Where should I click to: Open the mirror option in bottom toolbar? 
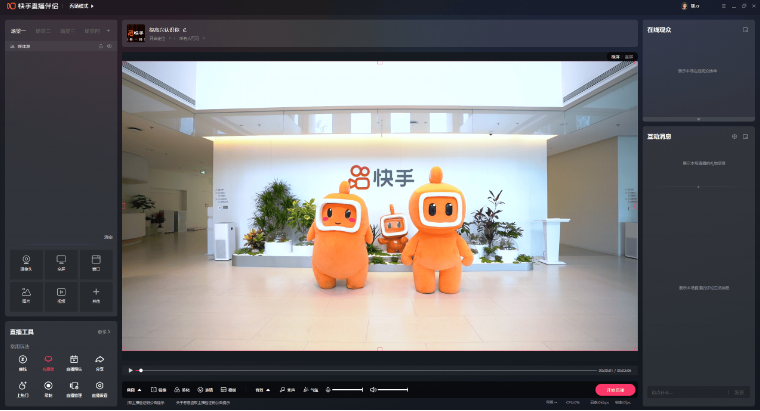click(x=158, y=390)
